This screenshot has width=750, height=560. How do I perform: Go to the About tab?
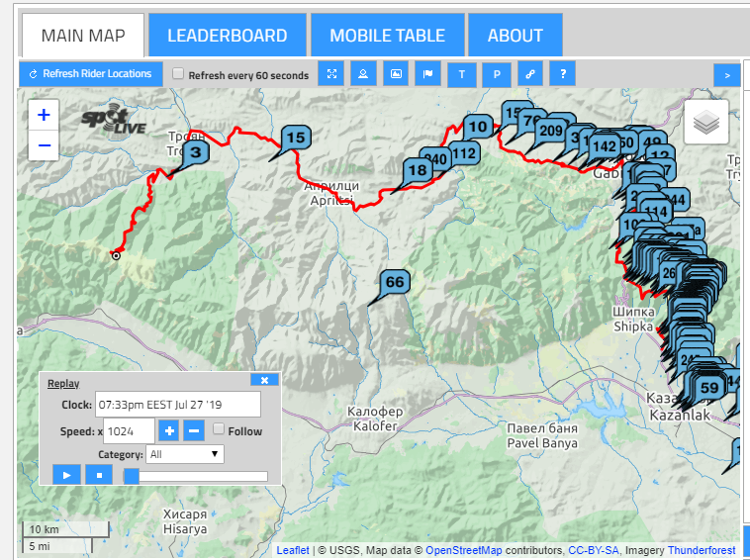[x=516, y=35]
